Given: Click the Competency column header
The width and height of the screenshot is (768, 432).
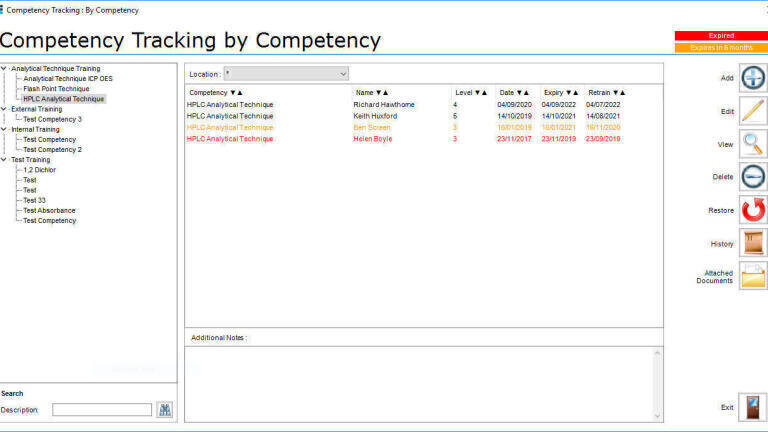Looking at the screenshot, I should pyautogui.click(x=208, y=93).
